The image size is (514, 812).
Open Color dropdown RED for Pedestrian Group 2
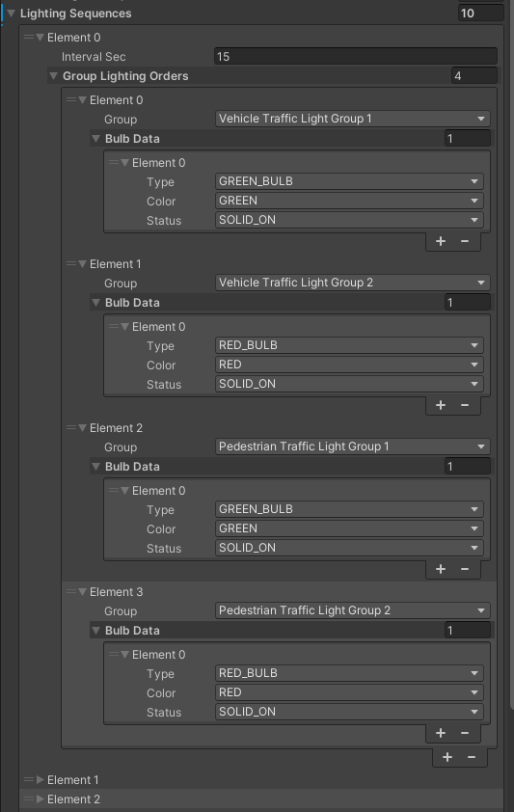[349, 692]
